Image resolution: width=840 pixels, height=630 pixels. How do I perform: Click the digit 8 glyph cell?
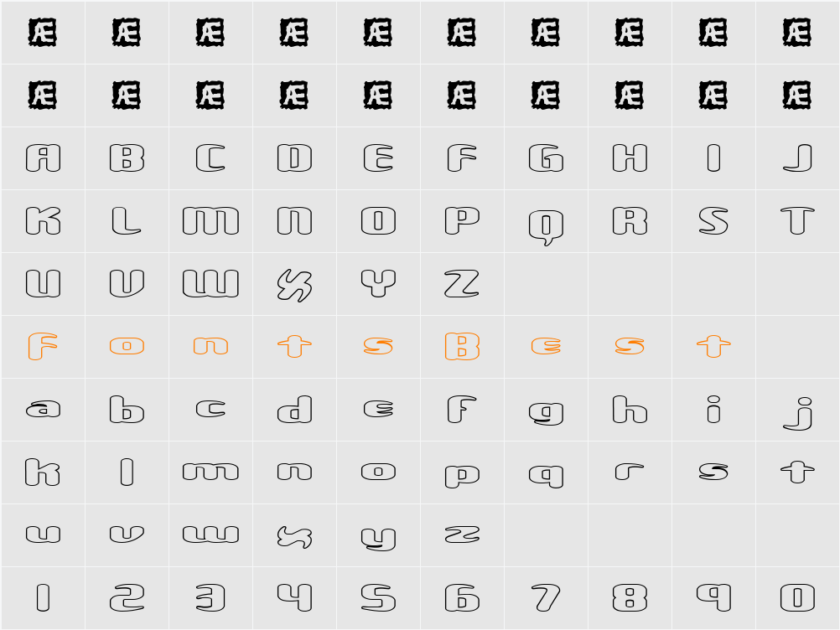click(630, 598)
